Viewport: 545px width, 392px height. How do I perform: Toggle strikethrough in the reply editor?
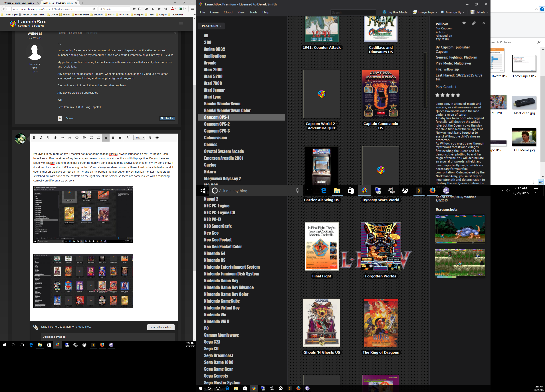coord(55,138)
